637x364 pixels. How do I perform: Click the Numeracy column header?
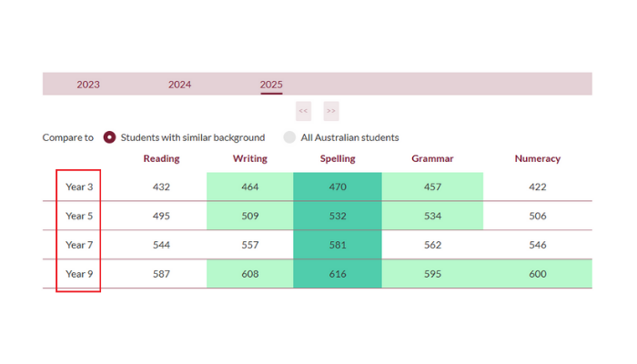pyautogui.click(x=537, y=158)
